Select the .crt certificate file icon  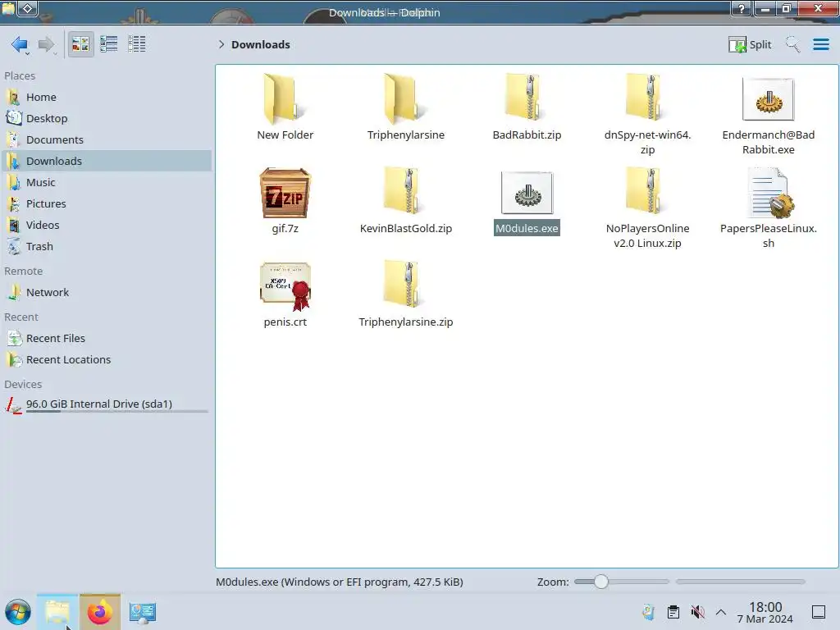(x=285, y=286)
